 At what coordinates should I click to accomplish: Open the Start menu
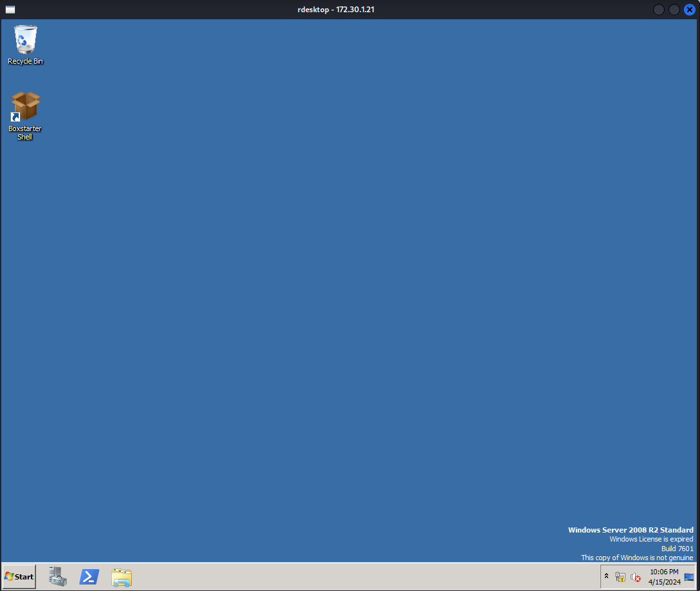[x=19, y=576]
